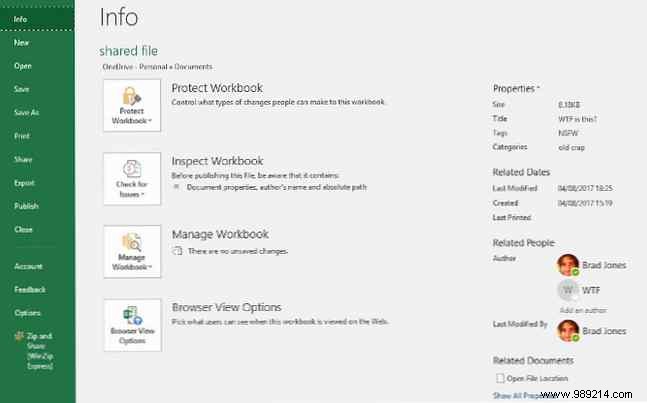Click the Related People heading

click(524, 243)
